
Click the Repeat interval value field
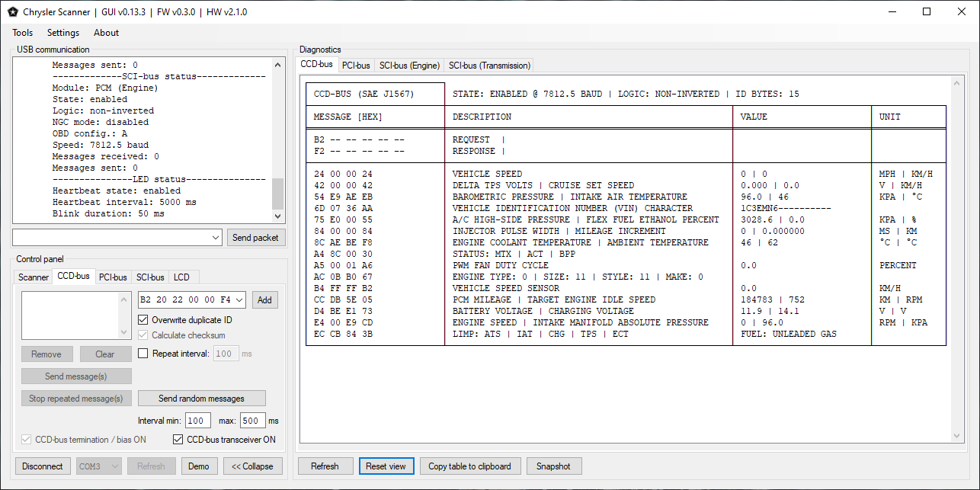[x=226, y=354]
